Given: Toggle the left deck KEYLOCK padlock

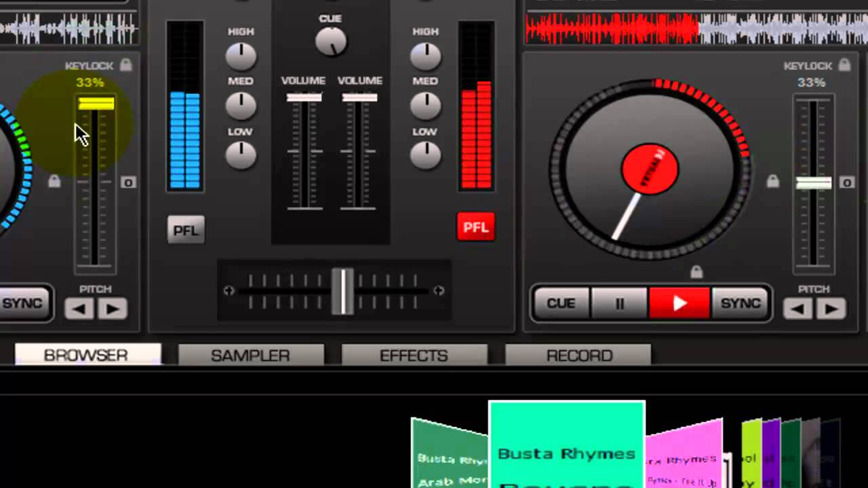Looking at the screenshot, I should (125, 65).
